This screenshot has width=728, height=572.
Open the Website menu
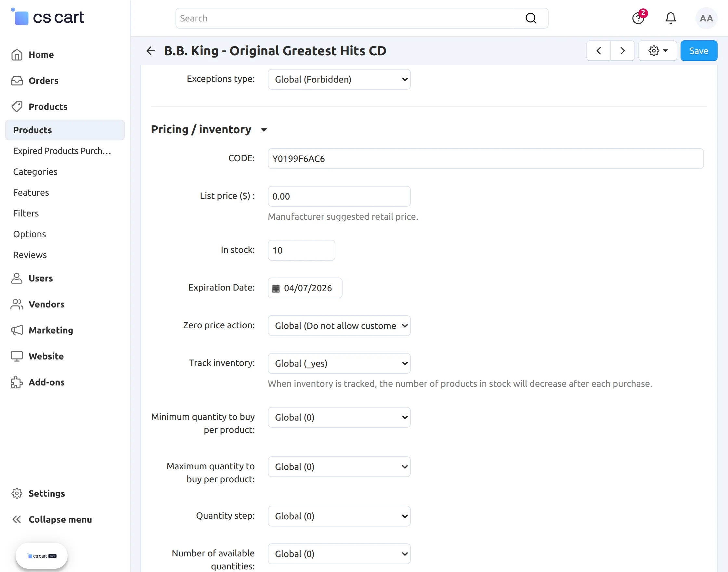[46, 356]
